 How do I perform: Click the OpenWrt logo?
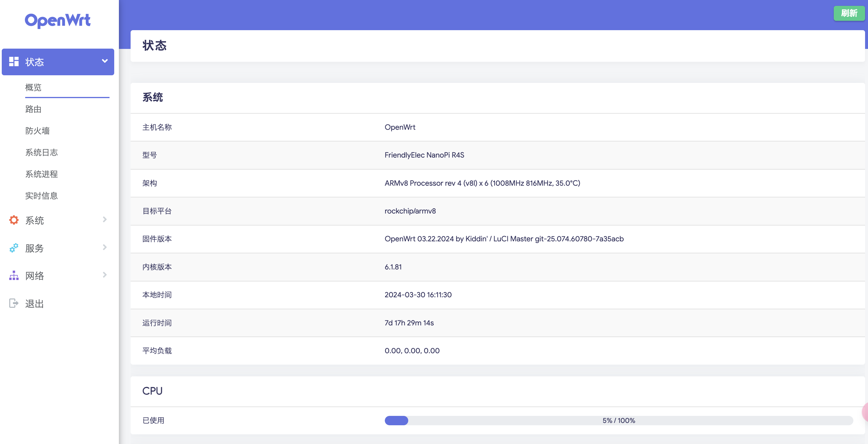tap(58, 21)
